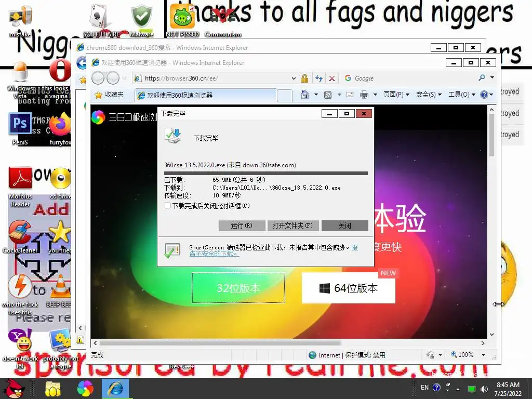The width and height of the screenshot is (532, 399).
Task: Expand the print options dropdown arrow
Action: [x=375, y=95]
